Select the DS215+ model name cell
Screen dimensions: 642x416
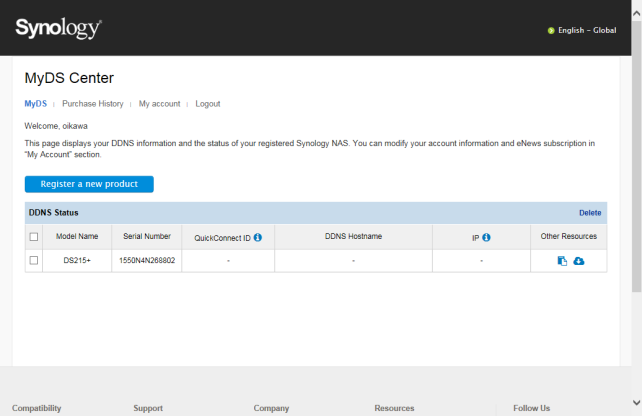[77, 260]
